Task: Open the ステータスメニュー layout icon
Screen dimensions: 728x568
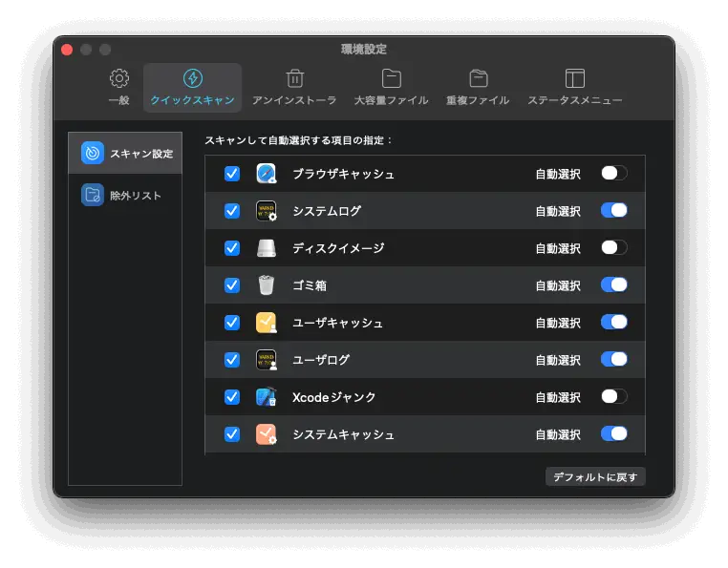Action: 575,78
